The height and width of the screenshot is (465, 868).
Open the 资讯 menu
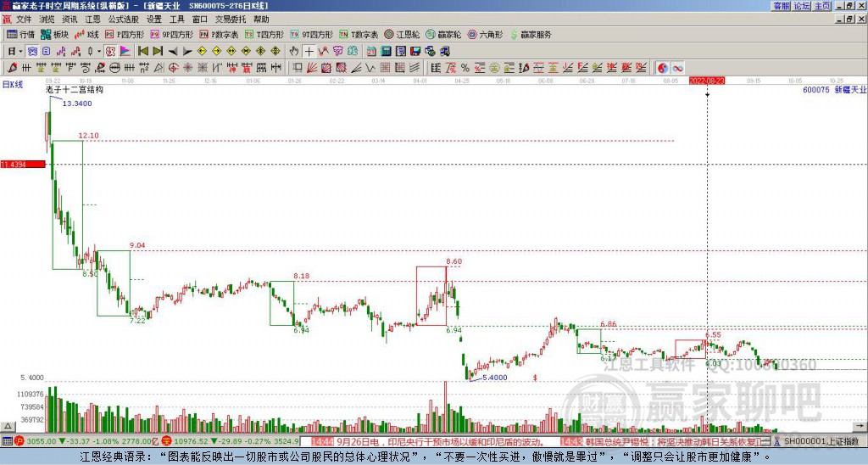coord(70,20)
